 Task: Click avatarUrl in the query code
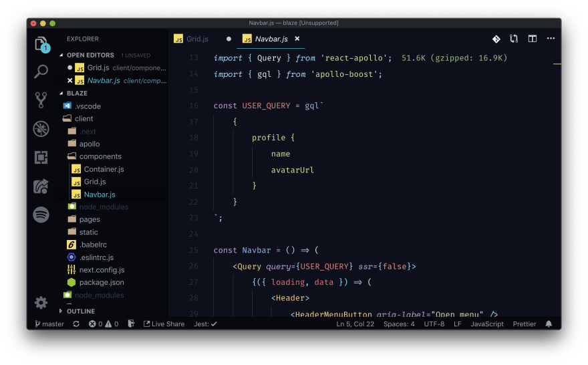pos(292,170)
